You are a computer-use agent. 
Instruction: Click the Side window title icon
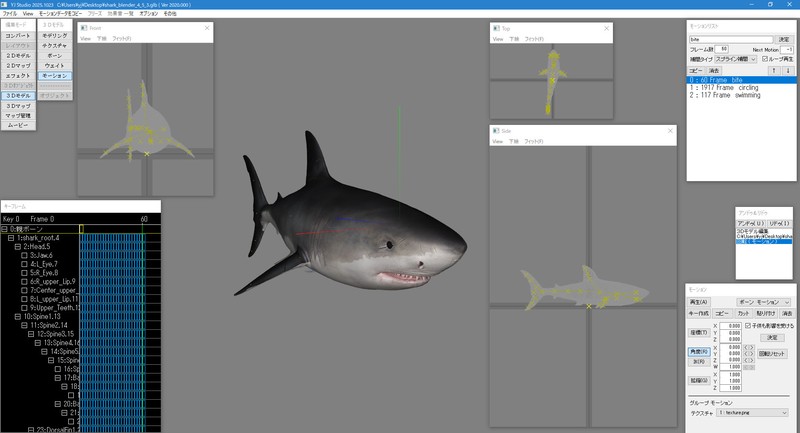pyautogui.click(x=496, y=131)
